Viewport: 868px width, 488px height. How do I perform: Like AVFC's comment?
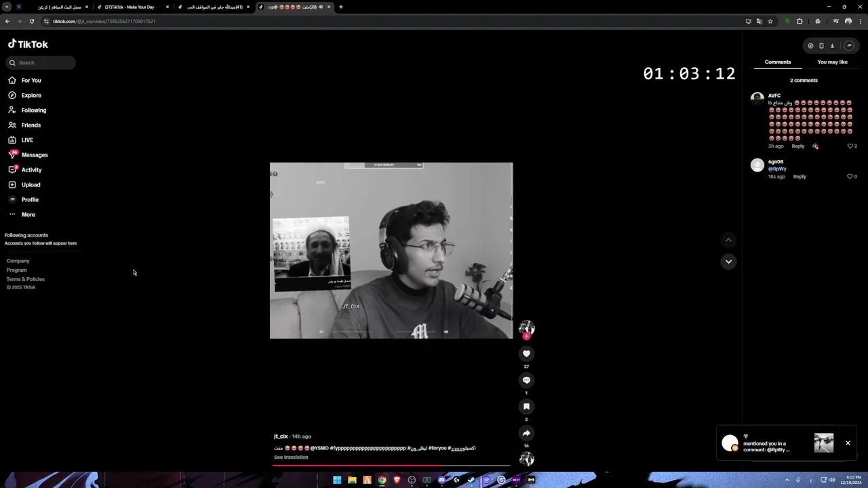click(850, 146)
